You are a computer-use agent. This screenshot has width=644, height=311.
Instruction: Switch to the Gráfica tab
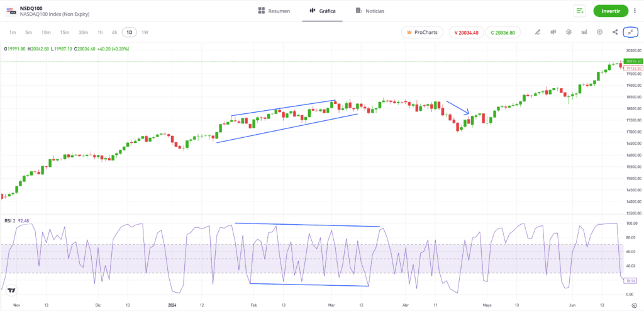(323, 11)
